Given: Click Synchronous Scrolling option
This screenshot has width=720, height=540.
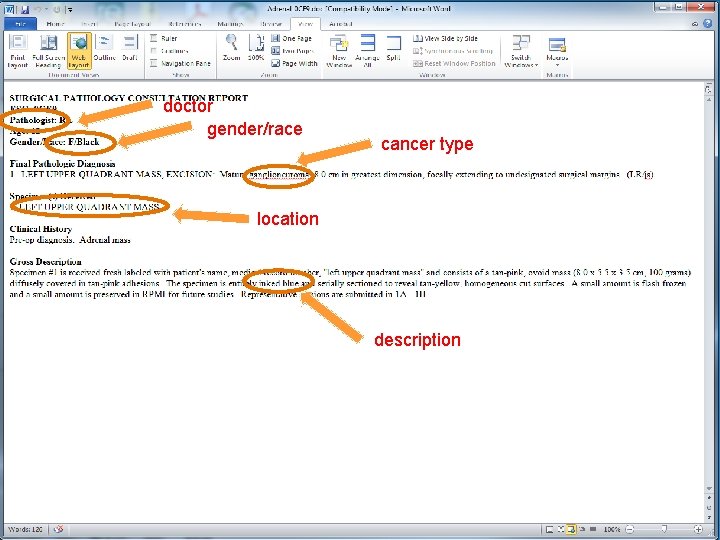Looking at the screenshot, I should (x=453, y=51).
